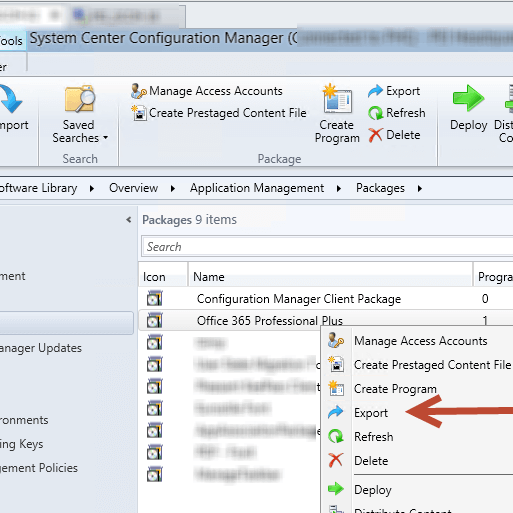Select Configuration Manager Client Package row icon

pos(155,298)
